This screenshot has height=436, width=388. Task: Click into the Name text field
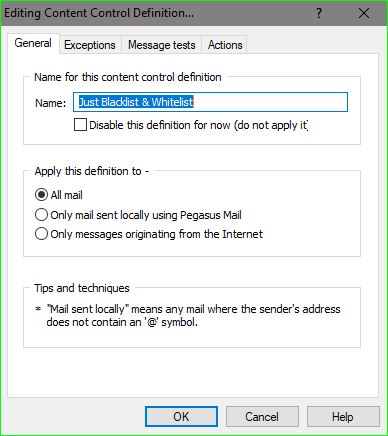pyautogui.click(x=210, y=102)
